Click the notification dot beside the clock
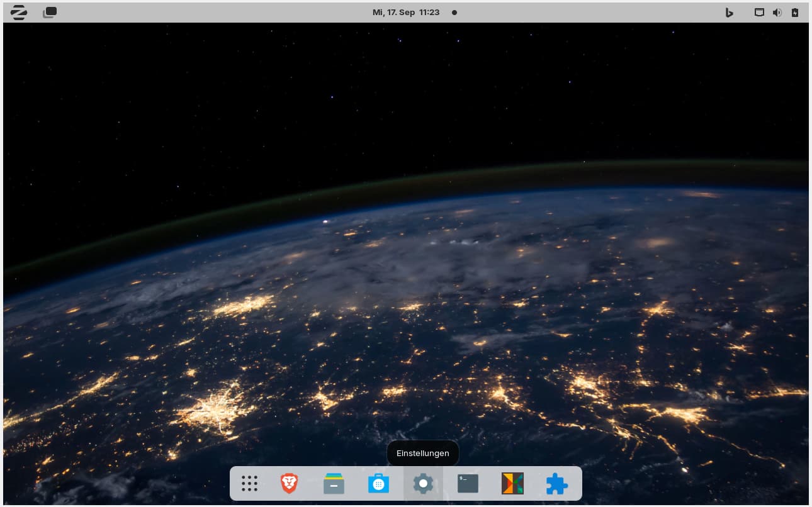 [454, 13]
